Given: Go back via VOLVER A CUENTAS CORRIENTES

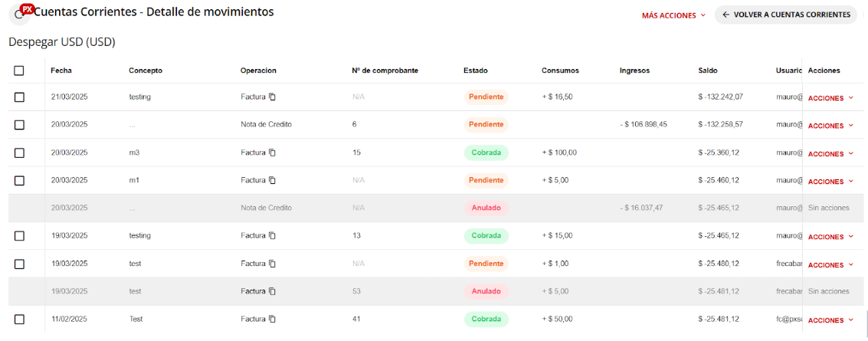Looking at the screenshot, I should [785, 15].
